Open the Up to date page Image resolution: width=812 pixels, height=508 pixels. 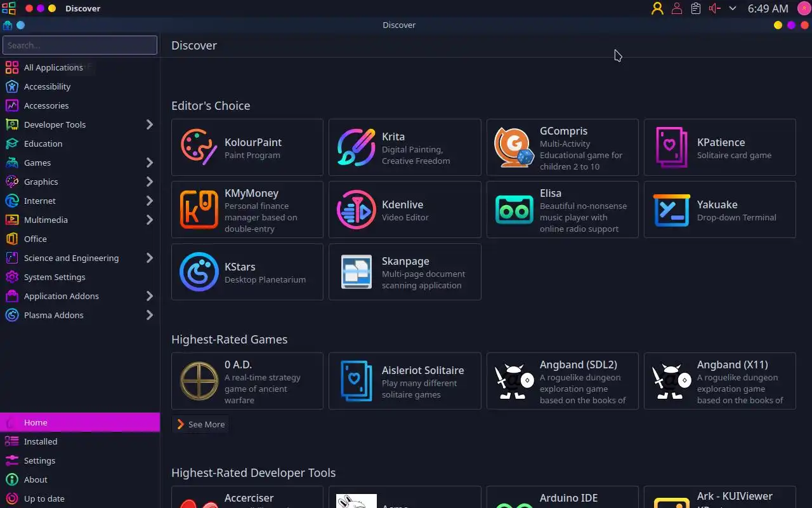[80, 498]
